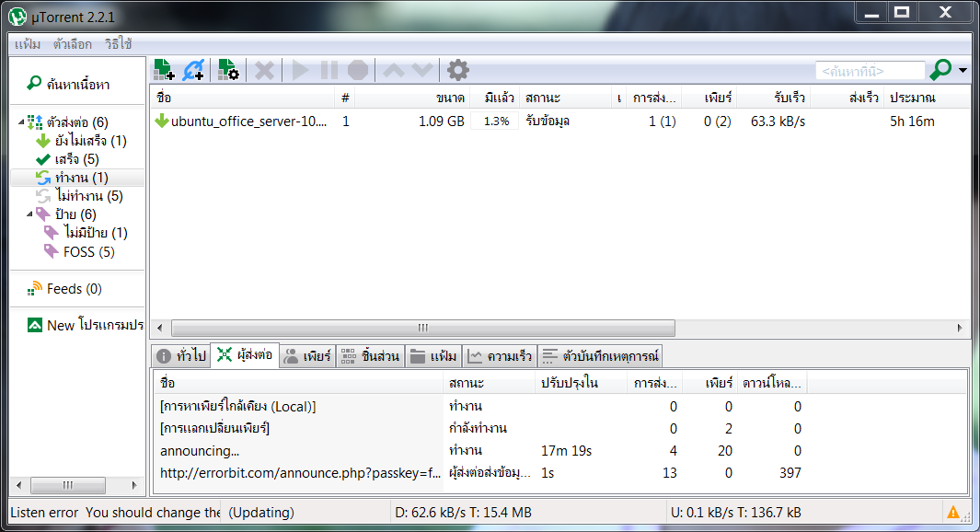980x532 pixels.
Task: Click the Remove torrent X icon
Action: click(264, 70)
